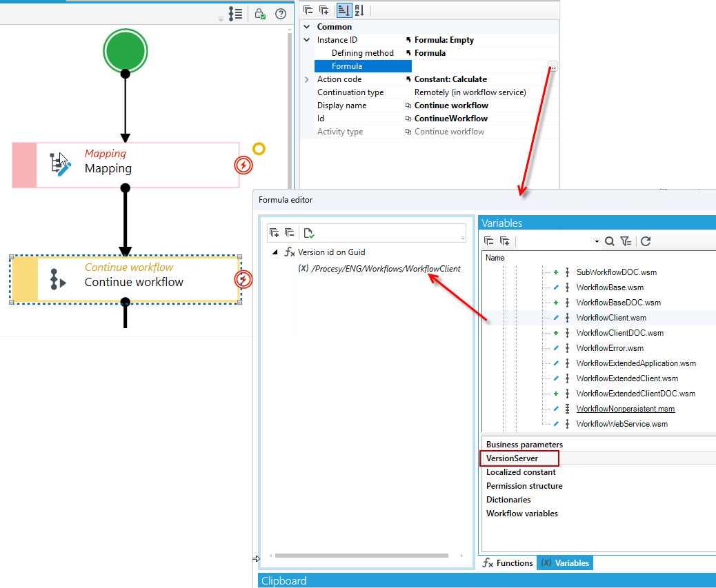Viewport: 716px width, 588px height.
Task: Select WorkflowClient.wsm in the variables tree
Action: 611,318
